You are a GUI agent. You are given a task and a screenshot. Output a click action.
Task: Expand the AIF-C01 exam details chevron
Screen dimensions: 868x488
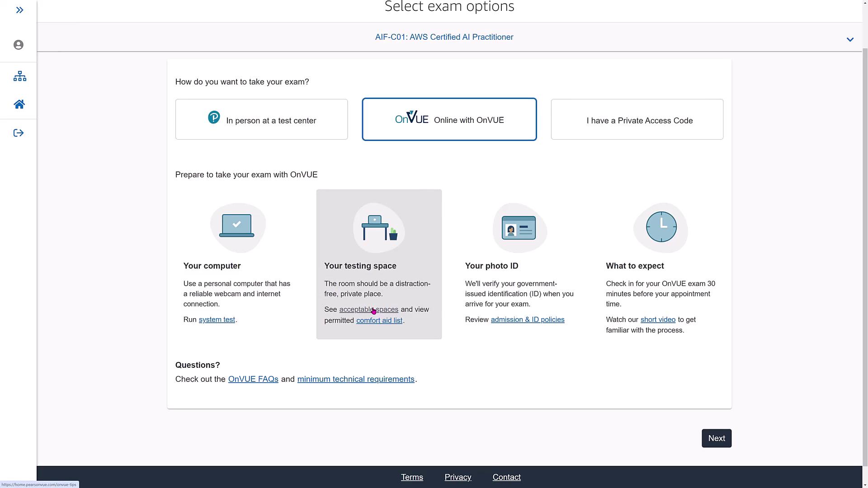850,40
